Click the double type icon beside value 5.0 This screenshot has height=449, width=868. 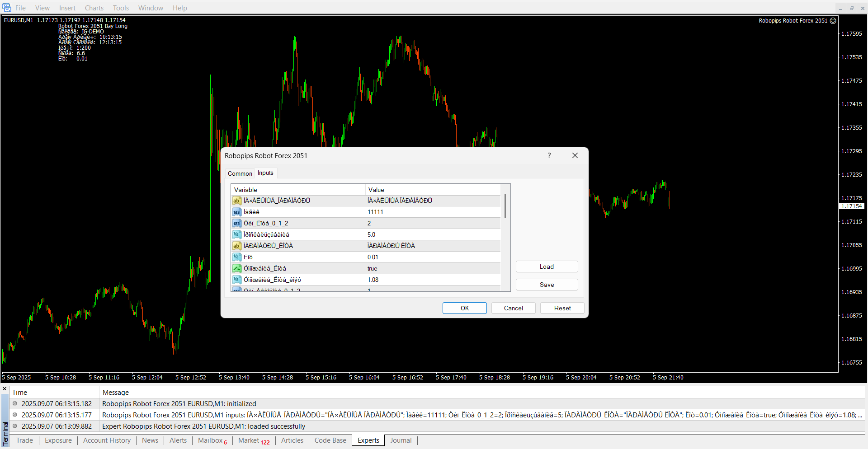click(x=236, y=234)
